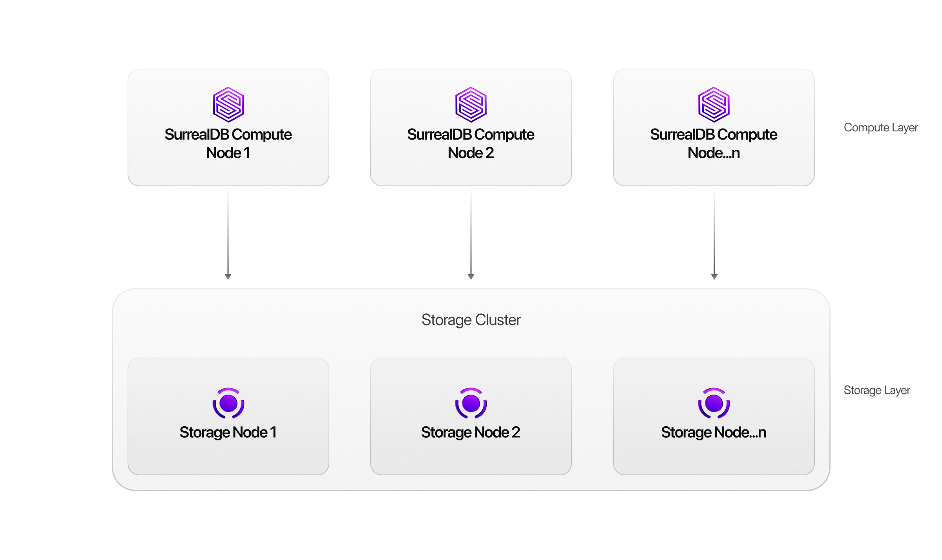Click the SurrealDB logo on Compute Node 2
This screenshot has width=942, height=560.
471,104
